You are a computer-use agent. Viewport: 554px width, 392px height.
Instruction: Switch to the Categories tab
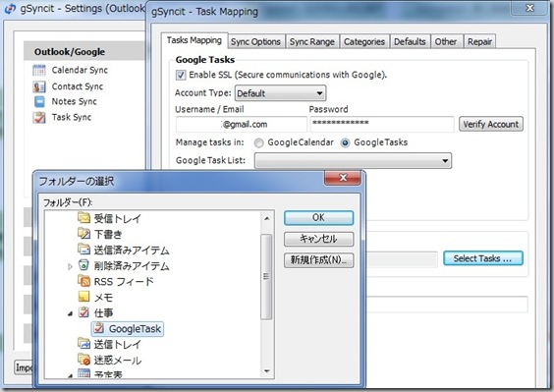(364, 41)
